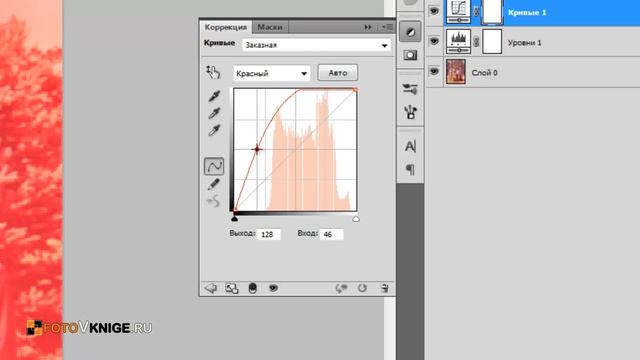640x360 pixels.
Task: Select the pencil draw curve tool
Action: [x=213, y=184]
